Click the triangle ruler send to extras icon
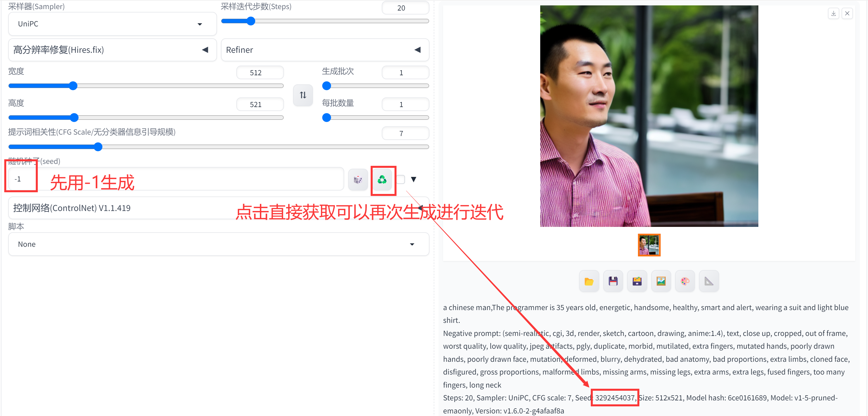Image resolution: width=868 pixels, height=416 pixels. point(709,281)
